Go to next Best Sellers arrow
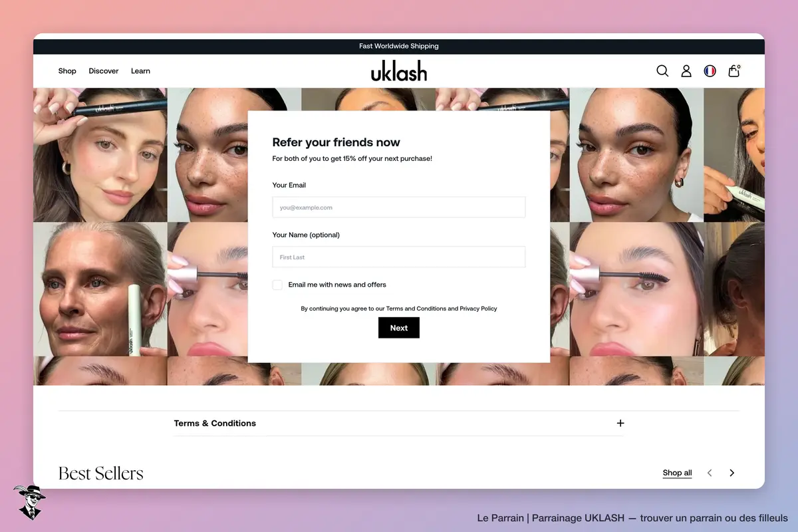The height and width of the screenshot is (532, 798). (731, 473)
